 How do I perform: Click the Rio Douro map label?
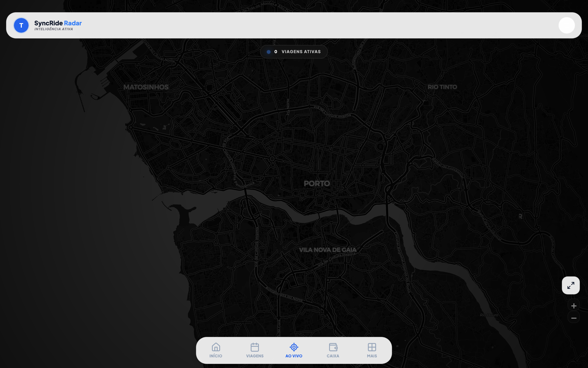coord(489,315)
